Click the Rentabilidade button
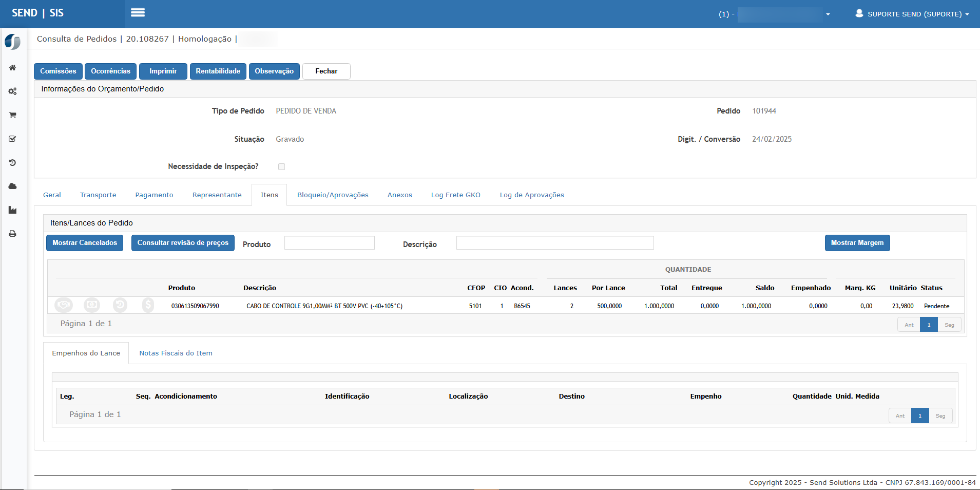The width and height of the screenshot is (980, 490). (x=218, y=71)
